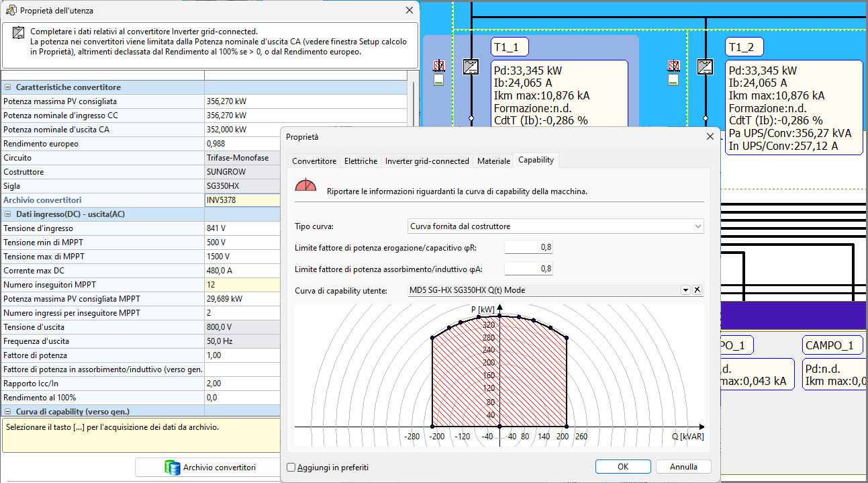Click the Sigla value SG350HX

point(242,186)
